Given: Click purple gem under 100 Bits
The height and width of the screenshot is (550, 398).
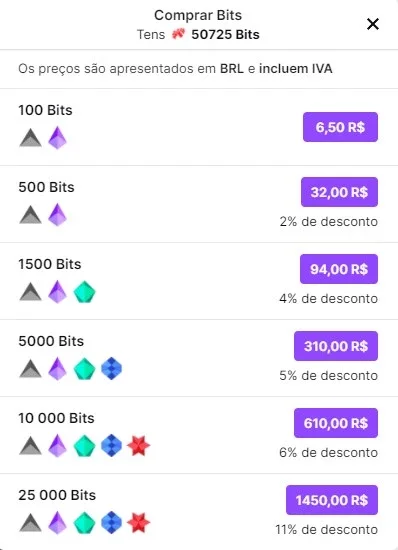Looking at the screenshot, I should coord(57,138).
